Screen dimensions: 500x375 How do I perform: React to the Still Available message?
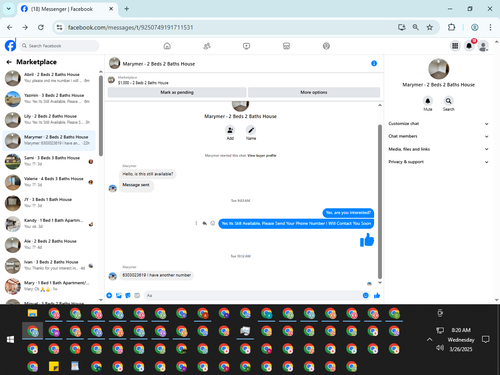click(x=213, y=223)
